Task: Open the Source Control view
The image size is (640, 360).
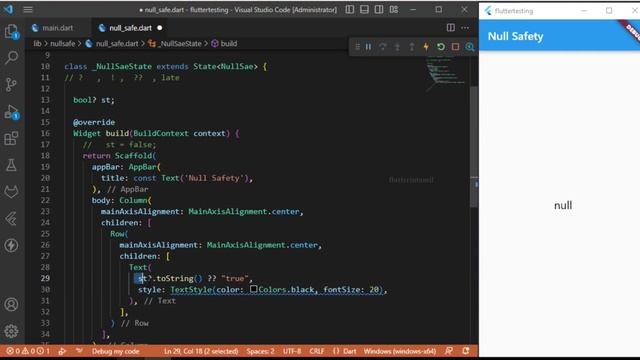Action: (x=11, y=84)
